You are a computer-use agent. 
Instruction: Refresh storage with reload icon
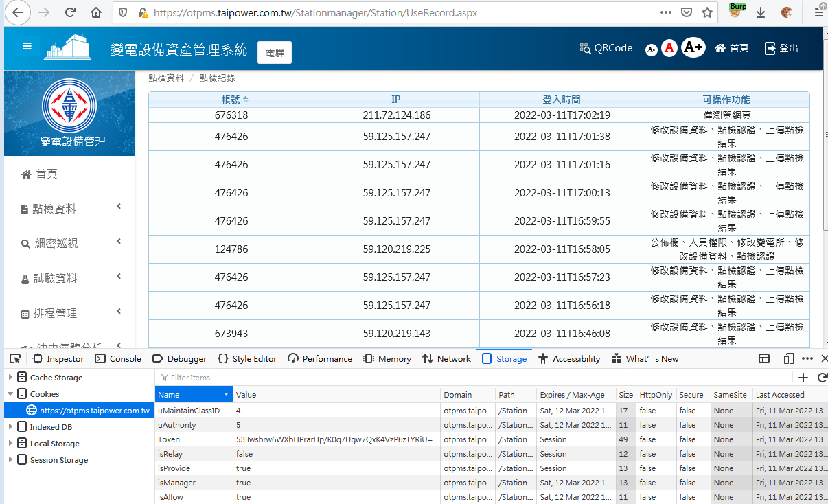click(x=822, y=378)
